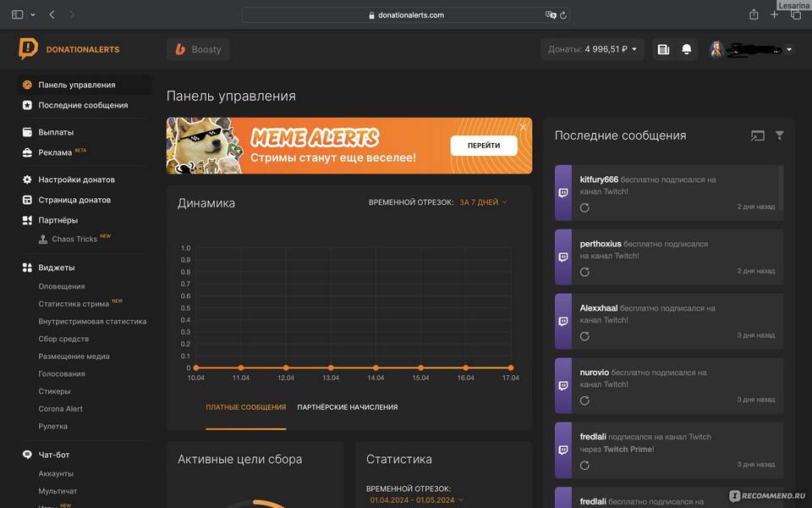Open messages widget popout icon

758,135
